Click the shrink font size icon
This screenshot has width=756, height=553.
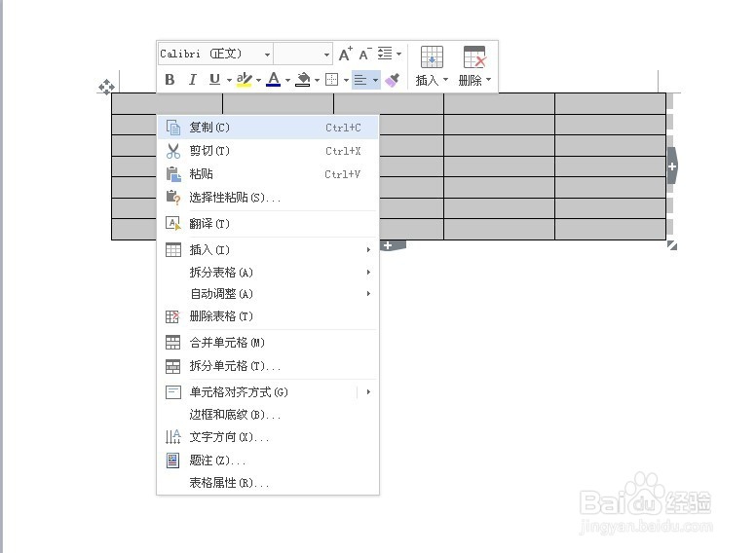point(365,54)
